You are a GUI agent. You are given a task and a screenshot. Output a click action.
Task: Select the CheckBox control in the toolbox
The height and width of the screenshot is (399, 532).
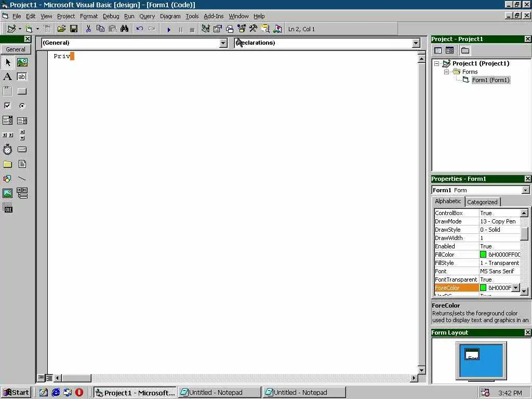click(x=7, y=105)
